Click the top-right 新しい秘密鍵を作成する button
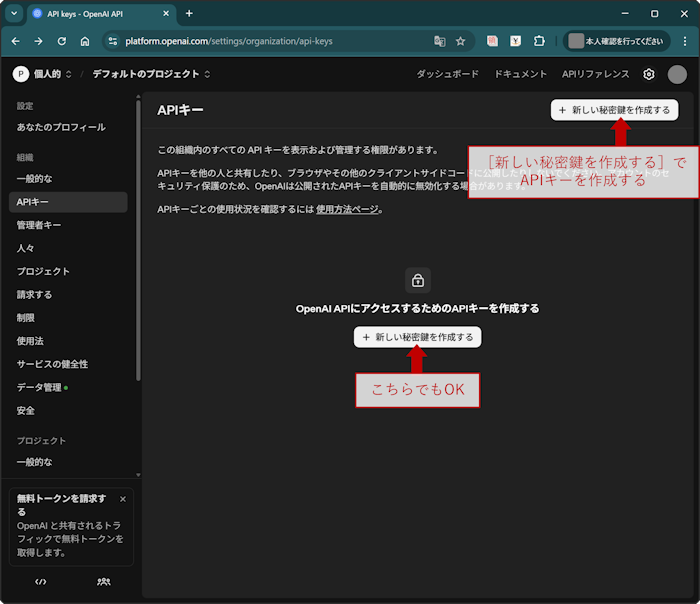Image resolution: width=700 pixels, height=604 pixels. [x=614, y=110]
